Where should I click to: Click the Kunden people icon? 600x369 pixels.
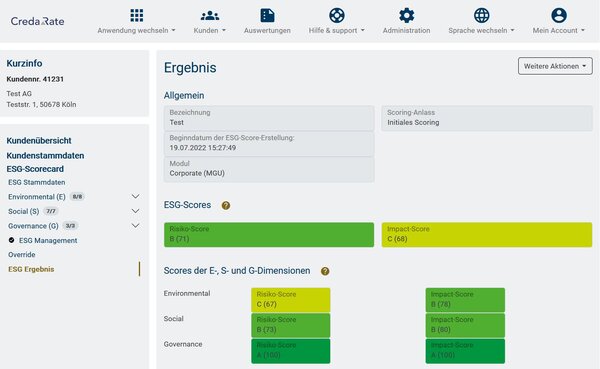(210, 16)
